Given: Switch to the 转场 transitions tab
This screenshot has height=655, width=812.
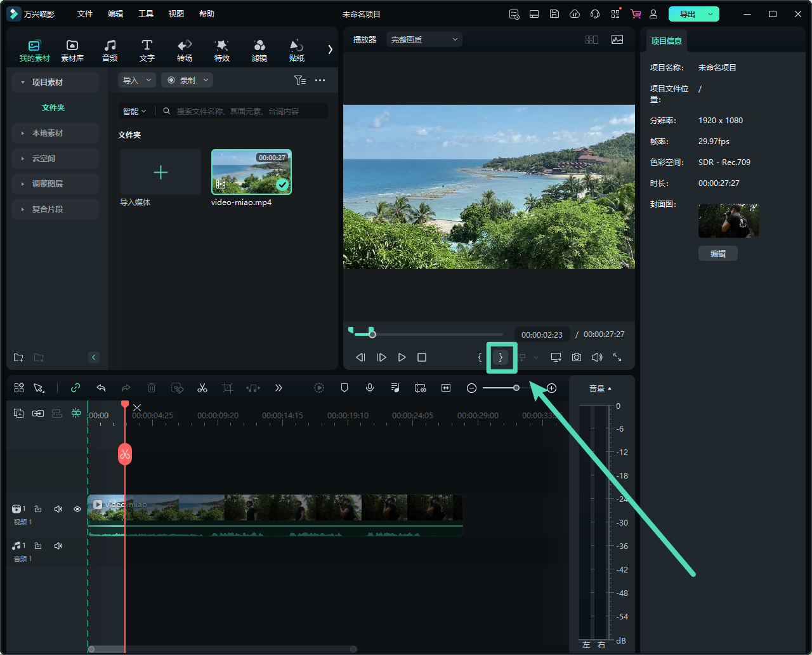Looking at the screenshot, I should [185, 50].
